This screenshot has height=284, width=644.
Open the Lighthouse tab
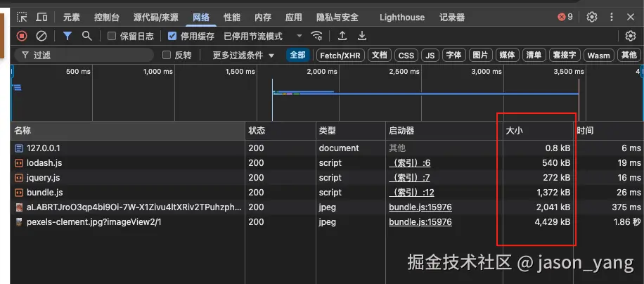[x=402, y=18]
